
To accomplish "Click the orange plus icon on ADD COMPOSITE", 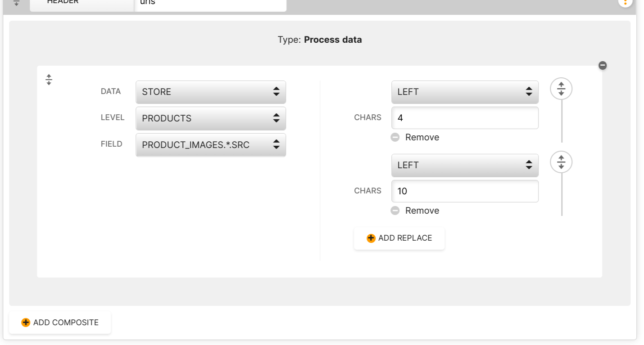I will (26, 323).
